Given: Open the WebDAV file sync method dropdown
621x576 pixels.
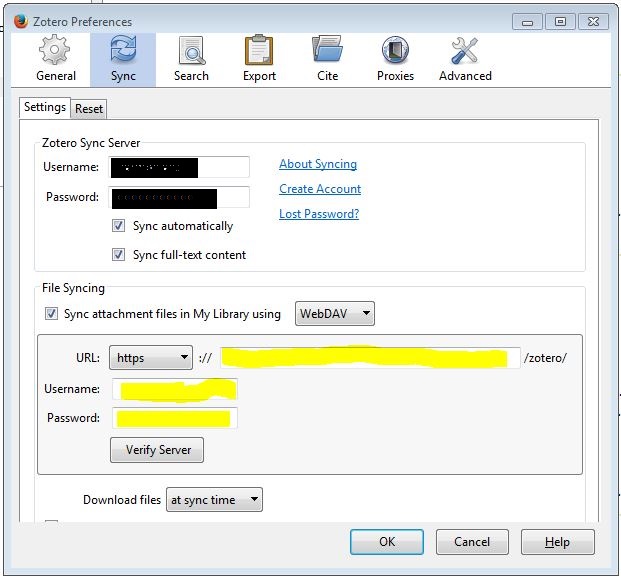Looking at the screenshot, I should (x=335, y=314).
